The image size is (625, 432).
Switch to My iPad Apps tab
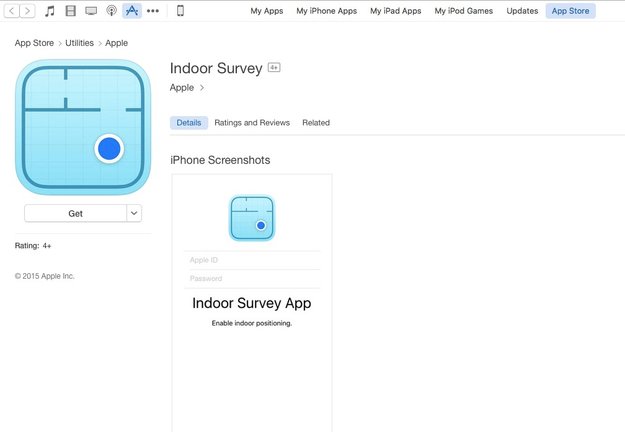pos(395,11)
